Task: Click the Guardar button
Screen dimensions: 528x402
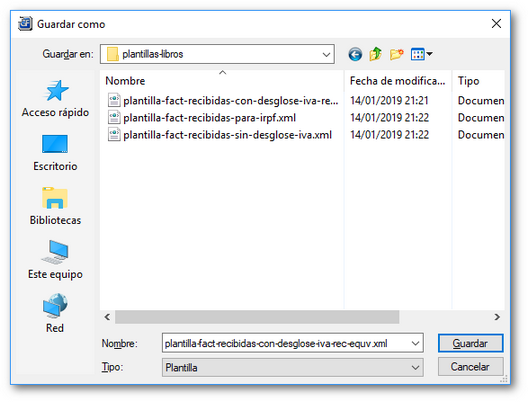Action: click(470, 343)
